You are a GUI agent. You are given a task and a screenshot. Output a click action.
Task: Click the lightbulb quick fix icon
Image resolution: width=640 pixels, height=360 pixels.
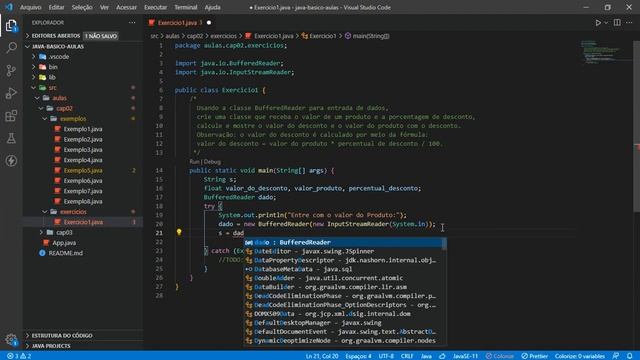(x=179, y=232)
